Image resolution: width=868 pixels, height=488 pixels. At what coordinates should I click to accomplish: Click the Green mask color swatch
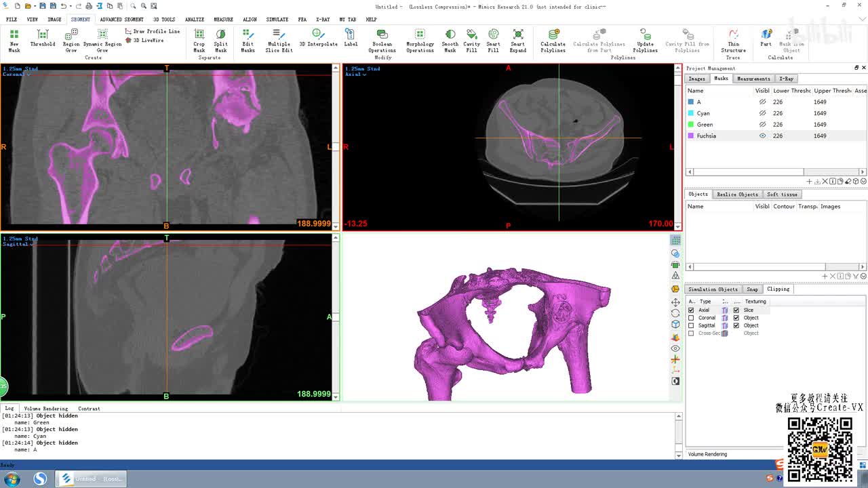[x=691, y=125]
